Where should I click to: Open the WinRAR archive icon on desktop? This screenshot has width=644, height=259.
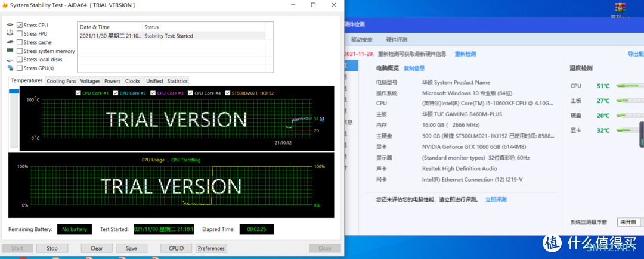622,7
